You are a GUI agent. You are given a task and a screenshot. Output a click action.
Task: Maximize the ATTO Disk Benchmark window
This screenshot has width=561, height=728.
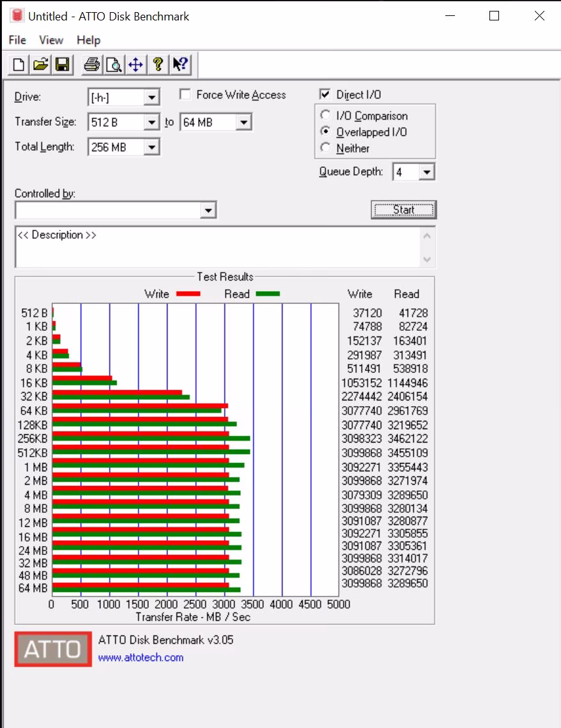tap(495, 16)
